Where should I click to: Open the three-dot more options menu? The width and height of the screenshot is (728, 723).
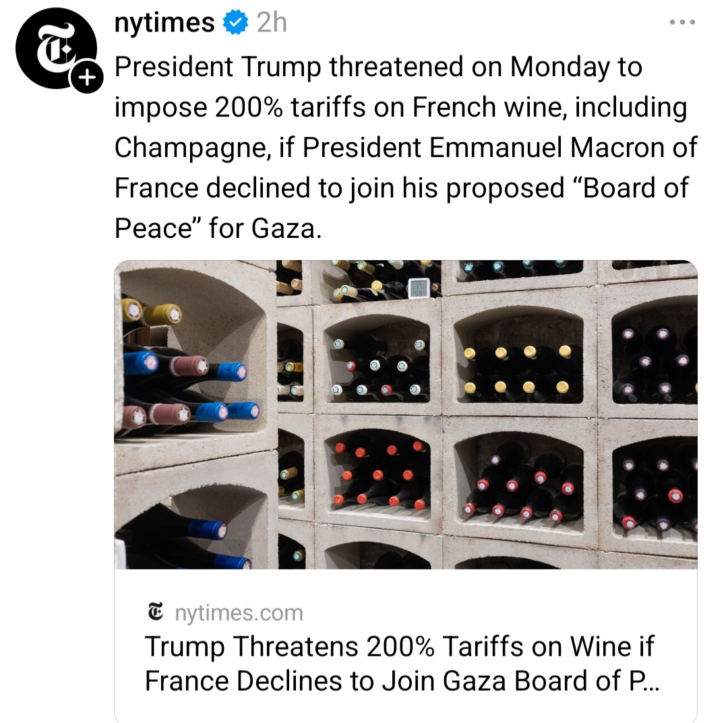(681, 23)
